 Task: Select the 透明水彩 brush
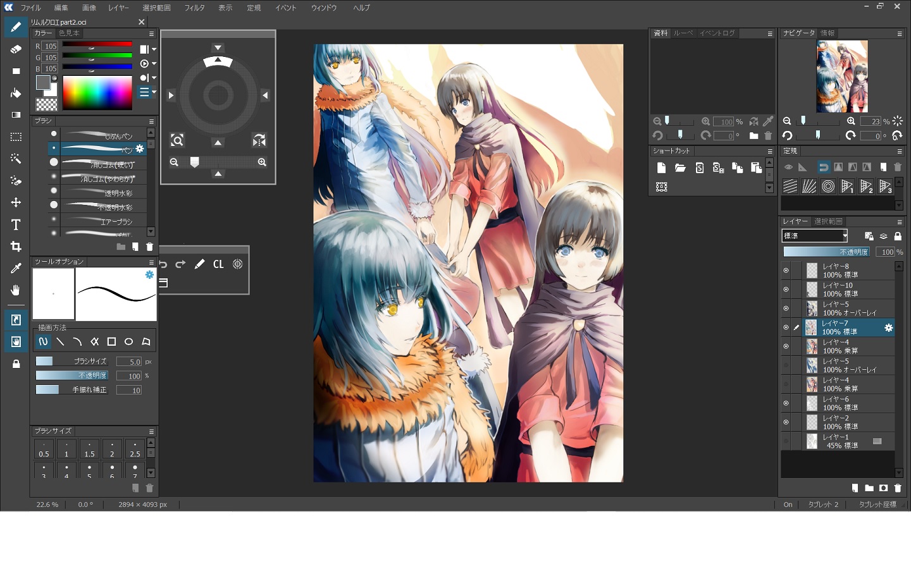[97, 192]
